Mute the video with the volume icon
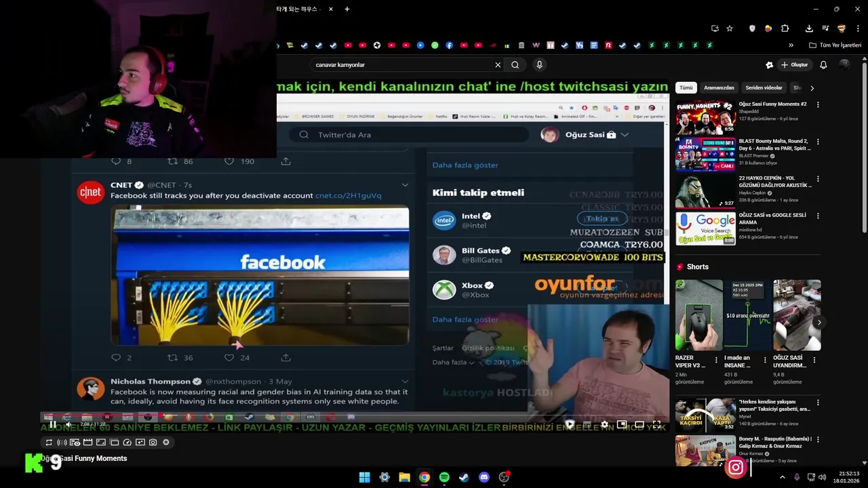Image resolution: width=868 pixels, height=488 pixels. point(68,424)
